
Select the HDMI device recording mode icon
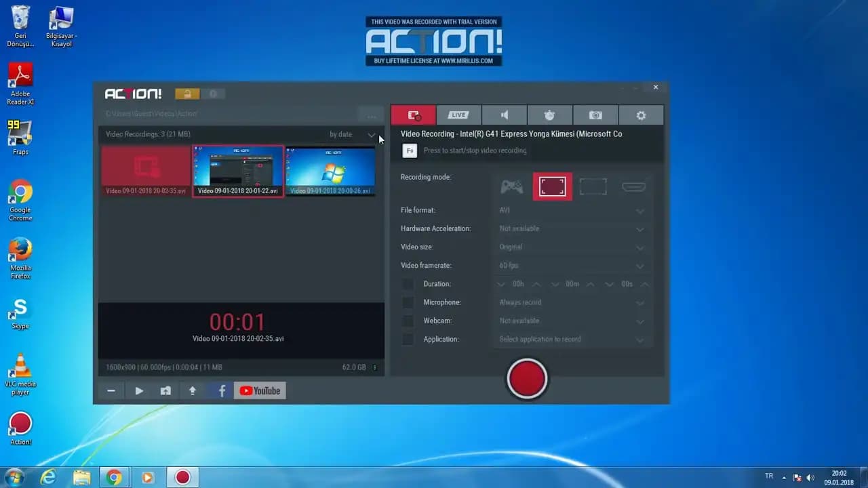[633, 186]
